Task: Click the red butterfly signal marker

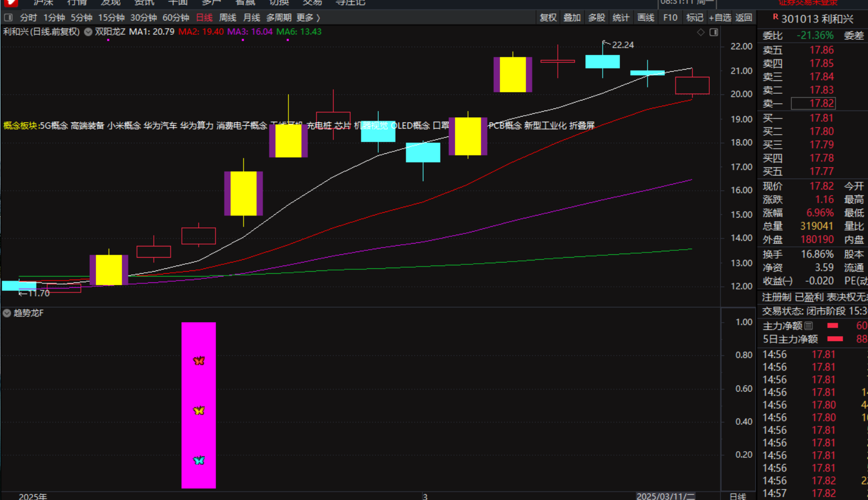Action: click(x=199, y=360)
